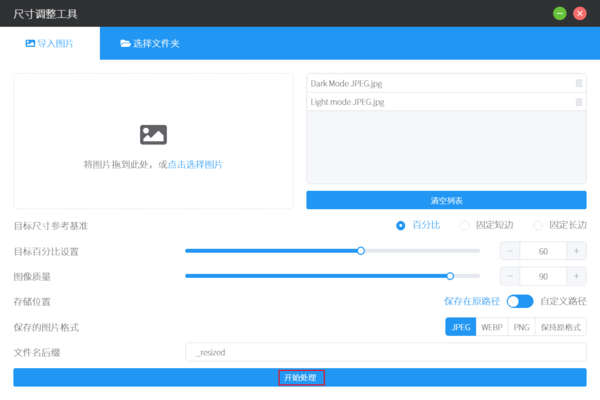Delete Light mode JPEG.jpg with its trash icon

(579, 102)
